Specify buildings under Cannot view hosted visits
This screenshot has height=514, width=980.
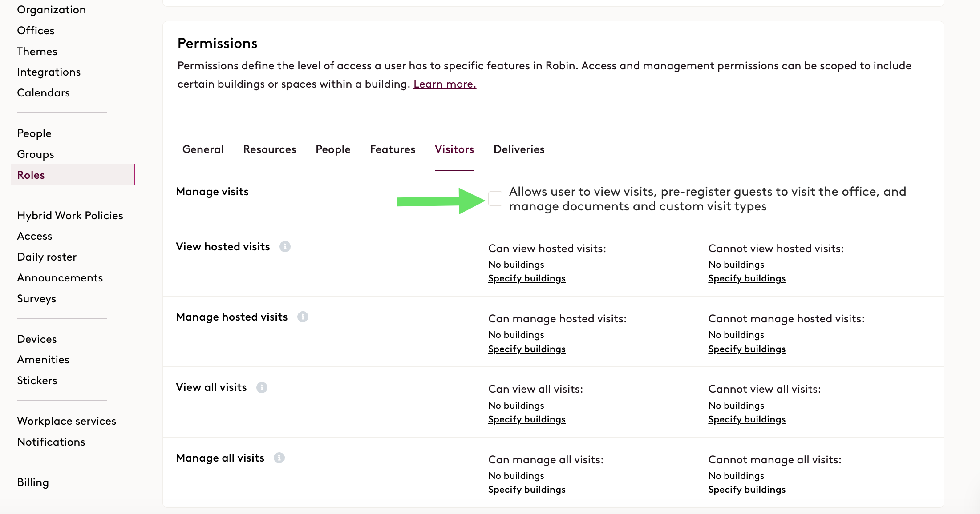[x=747, y=278]
